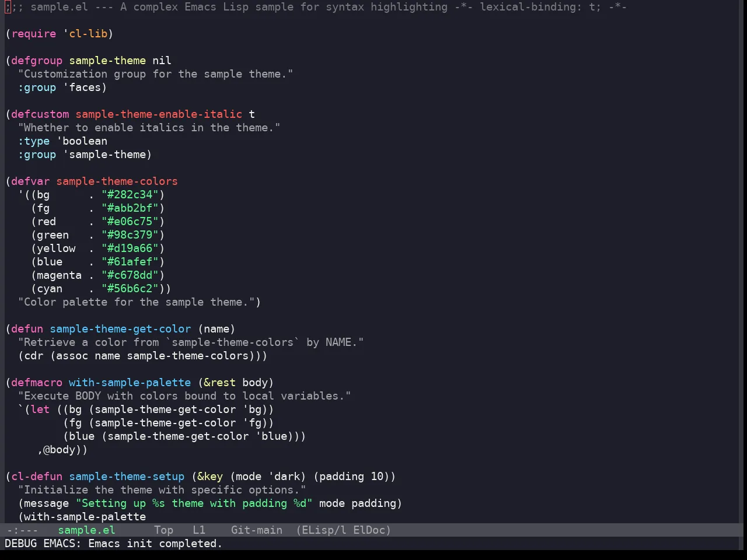Click the 'boolean symbol

click(x=82, y=141)
